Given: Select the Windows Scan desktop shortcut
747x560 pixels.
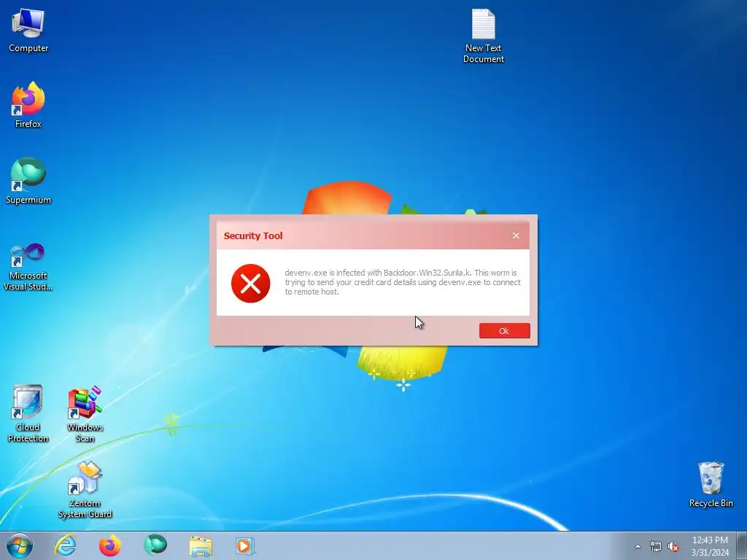Looking at the screenshot, I should click(x=85, y=413).
